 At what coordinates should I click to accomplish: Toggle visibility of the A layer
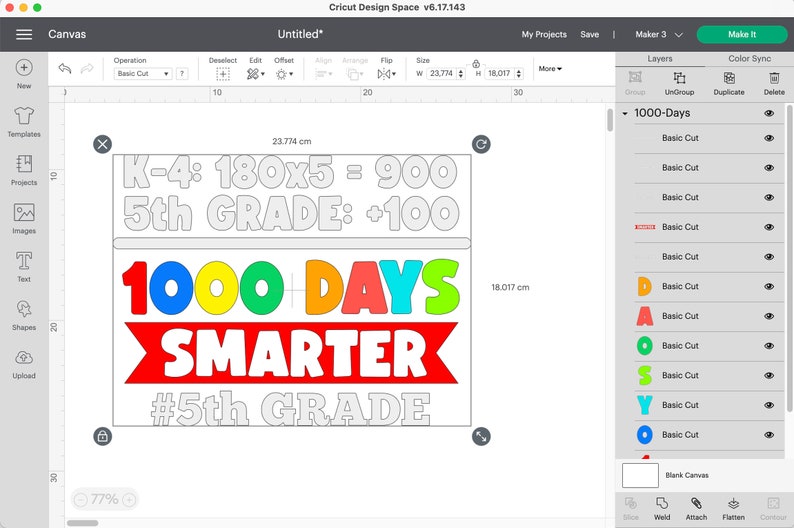[769, 316]
